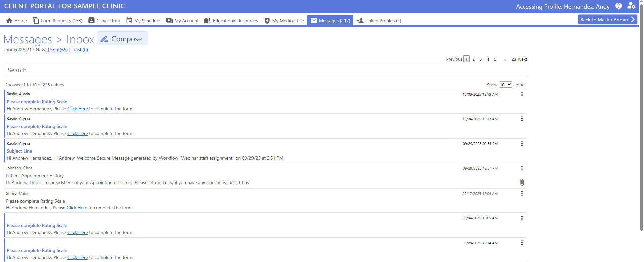
Task: Click the page vertical scrollbar
Action: pos(641,117)
